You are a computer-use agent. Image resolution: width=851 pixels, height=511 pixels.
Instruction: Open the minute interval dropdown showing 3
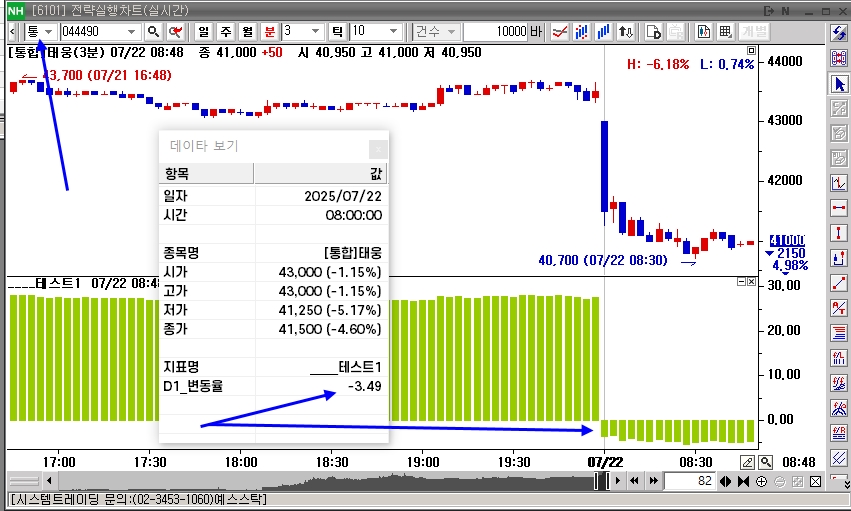pos(316,31)
